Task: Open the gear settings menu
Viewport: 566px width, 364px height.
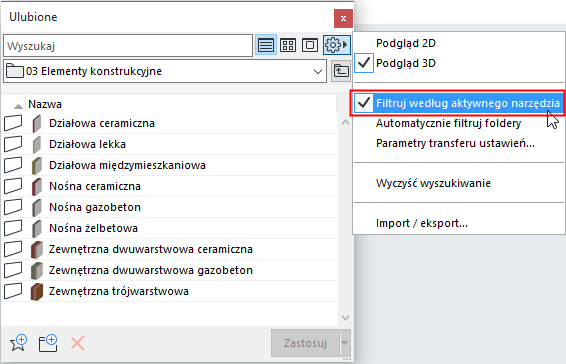Action: coord(336,45)
